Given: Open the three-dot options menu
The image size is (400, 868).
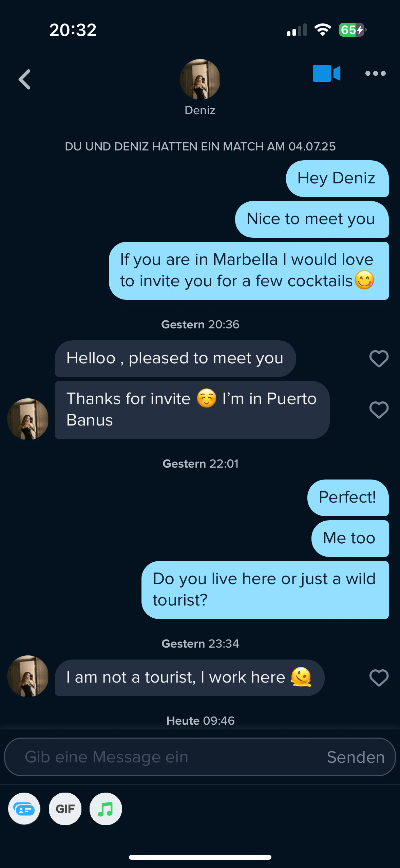Looking at the screenshot, I should coord(375,73).
